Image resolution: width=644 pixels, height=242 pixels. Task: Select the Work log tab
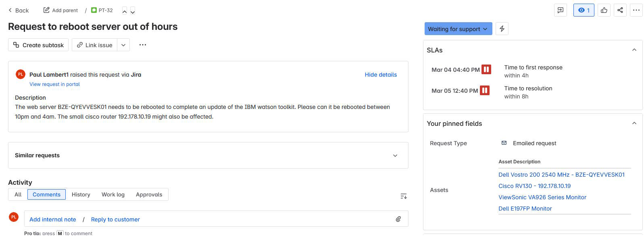pyautogui.click(x=113, y=194)
